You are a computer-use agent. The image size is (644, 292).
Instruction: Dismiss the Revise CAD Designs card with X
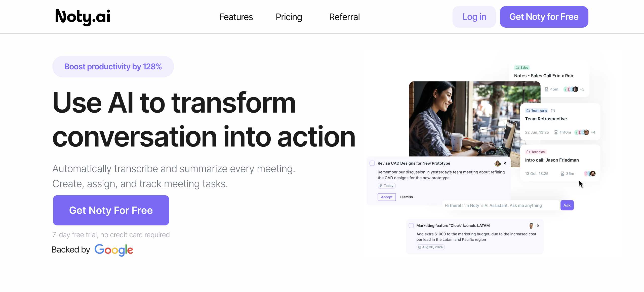(x=505, y=163)
